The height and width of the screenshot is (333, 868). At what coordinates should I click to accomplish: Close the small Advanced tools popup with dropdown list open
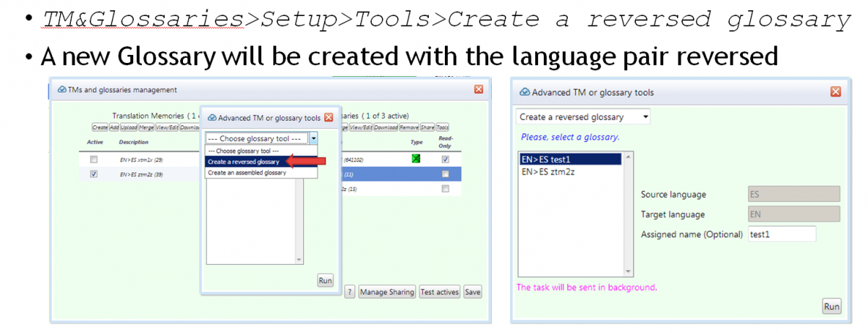pos(328,117)
